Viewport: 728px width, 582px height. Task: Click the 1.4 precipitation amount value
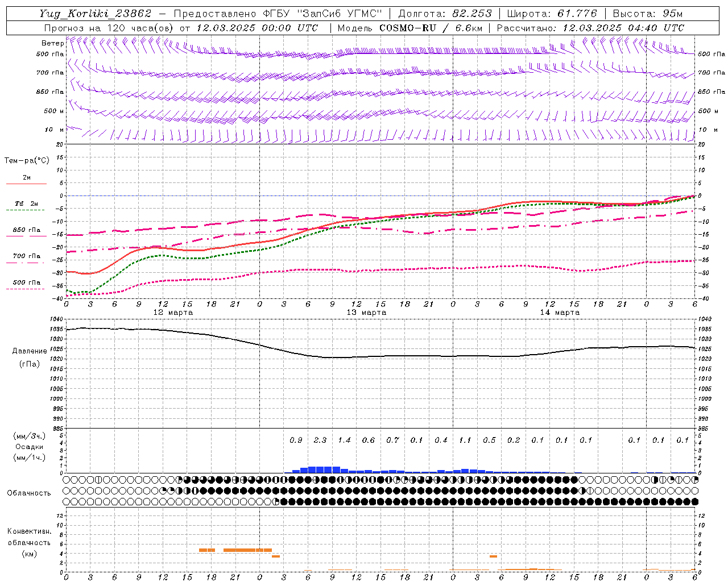click(344, 440)
